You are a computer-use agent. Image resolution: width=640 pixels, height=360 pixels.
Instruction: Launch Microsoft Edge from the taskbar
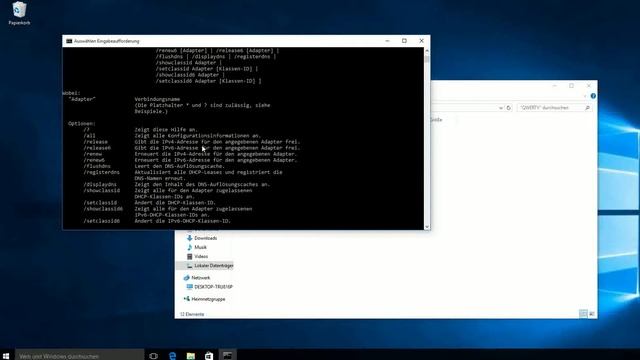click(x=172, y=356)
